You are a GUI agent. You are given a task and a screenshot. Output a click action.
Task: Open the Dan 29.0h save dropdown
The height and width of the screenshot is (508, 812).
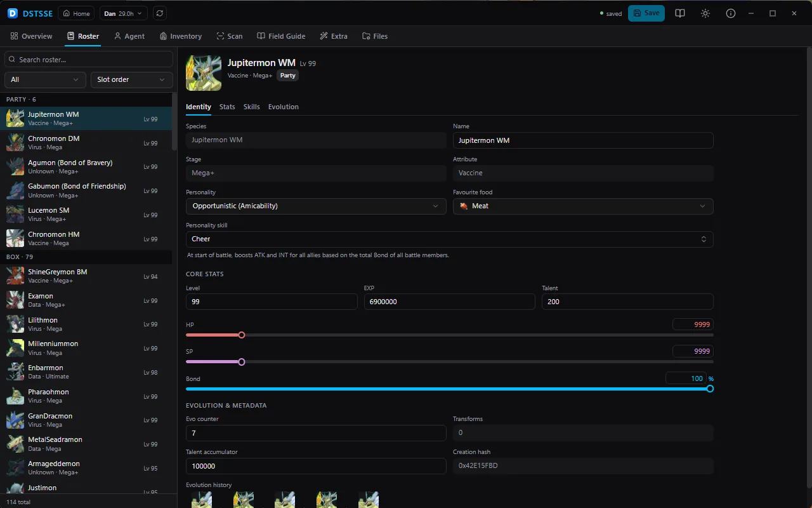coord(124,13)
